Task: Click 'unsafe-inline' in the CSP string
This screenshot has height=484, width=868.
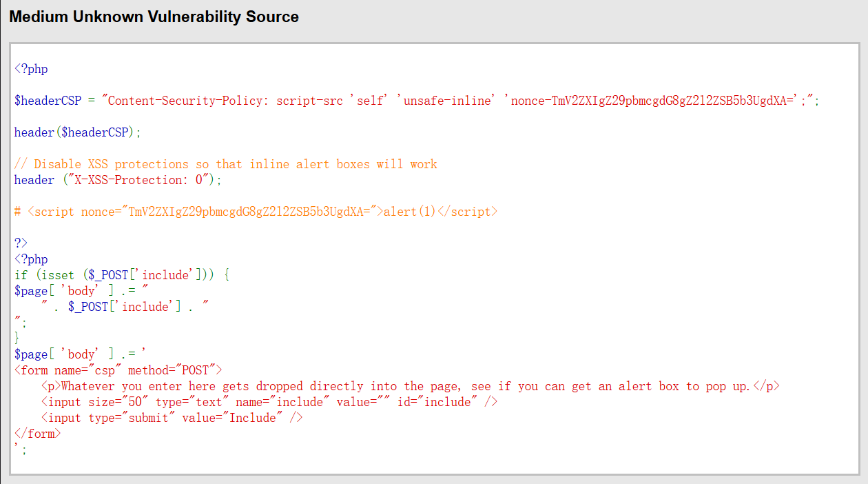Action: (448, 101)
